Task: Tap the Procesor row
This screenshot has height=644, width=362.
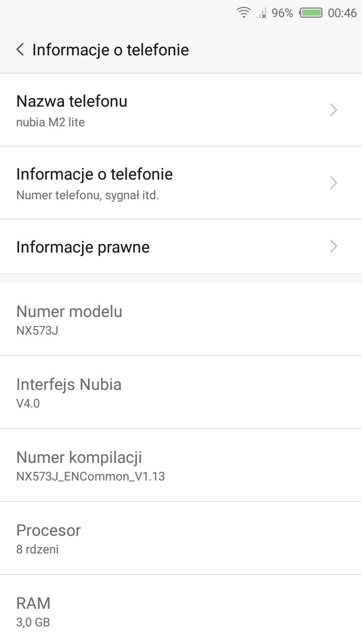Action: pyautogui.click(x=181, y=538)
